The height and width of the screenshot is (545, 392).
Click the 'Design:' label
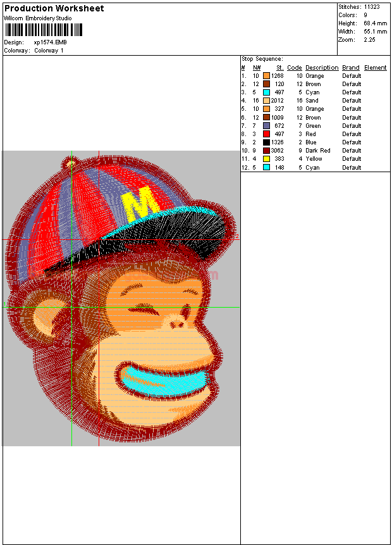click(14, 42)
